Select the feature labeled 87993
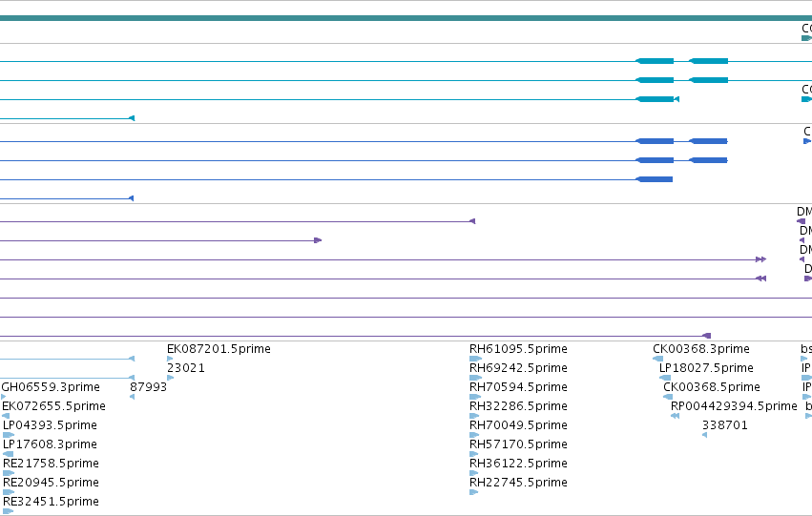This screenshot has width=812, height=516. [148, 387]
